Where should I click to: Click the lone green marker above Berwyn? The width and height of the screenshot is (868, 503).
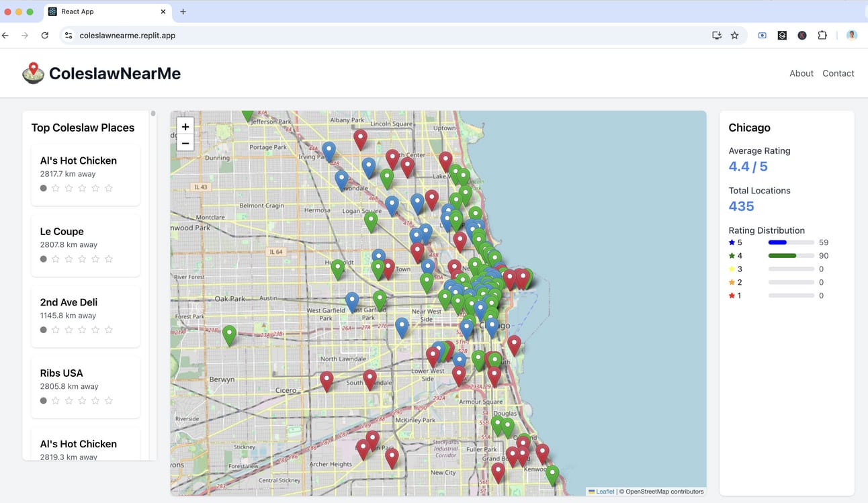(229, 334)
